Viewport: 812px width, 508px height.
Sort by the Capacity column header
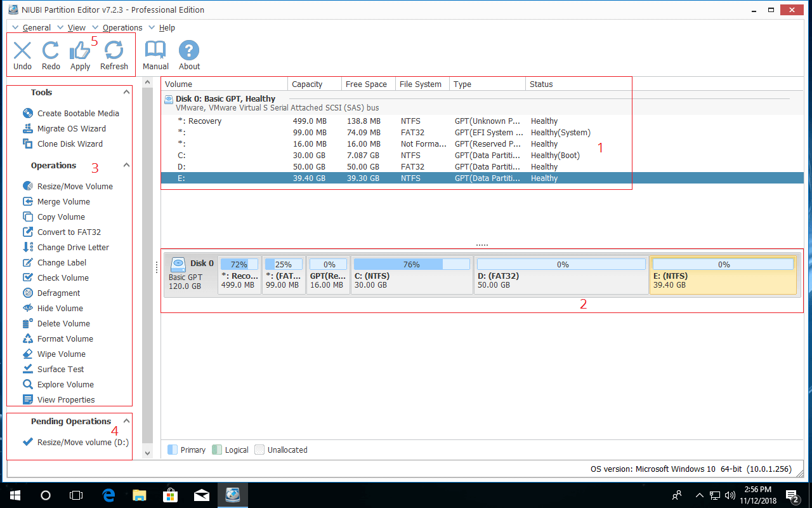315,84
